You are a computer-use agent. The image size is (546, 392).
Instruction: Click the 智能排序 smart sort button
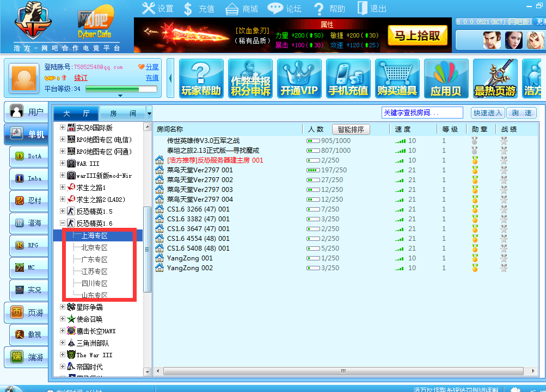coord(351,129)
